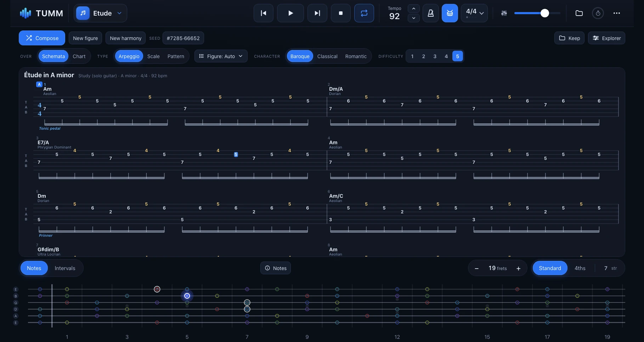
Task: Open the Explorer panel
Action: [606, 38]
